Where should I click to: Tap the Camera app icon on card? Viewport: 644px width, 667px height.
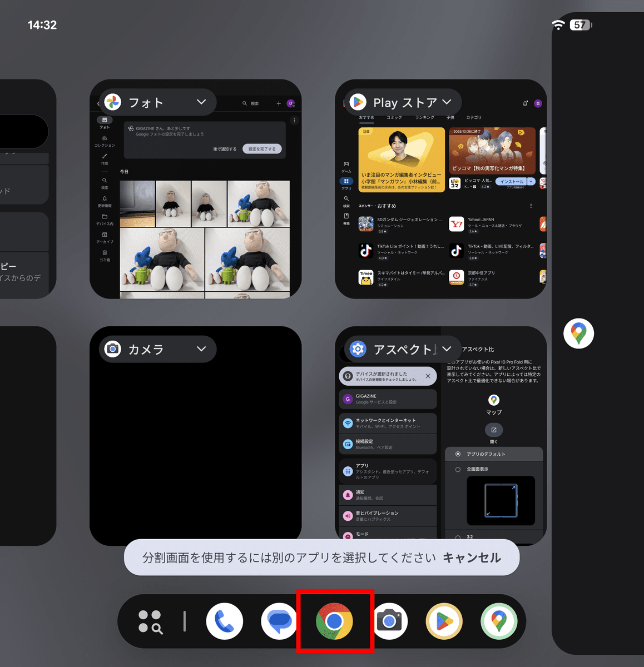113,349
